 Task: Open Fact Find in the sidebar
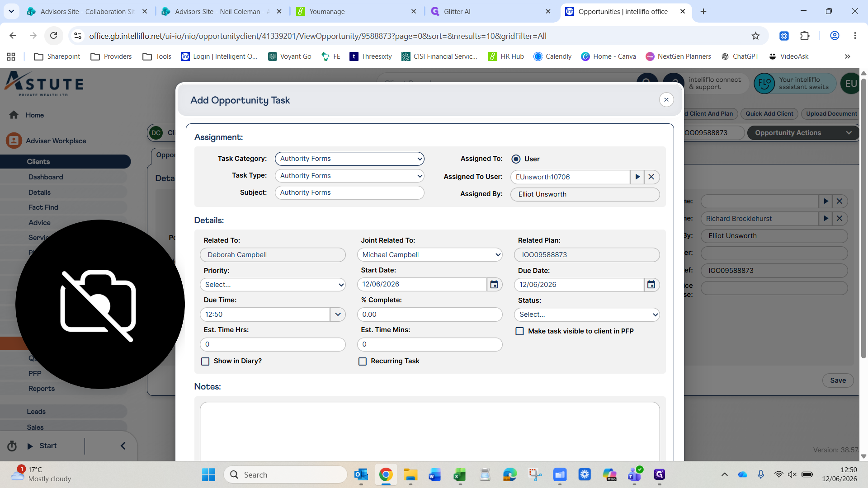point(43,207)
